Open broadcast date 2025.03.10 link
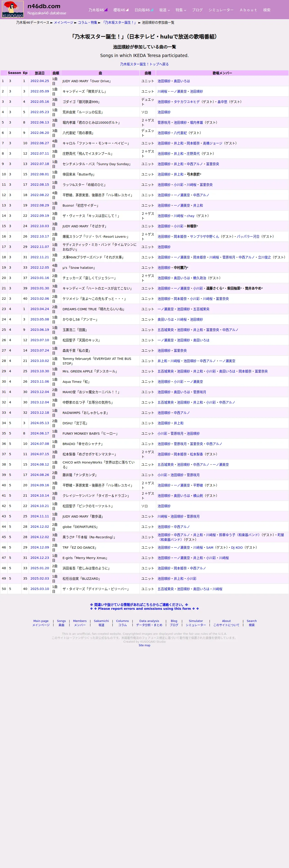The height and width of the screenshot is (868, 289). point(40,589)
